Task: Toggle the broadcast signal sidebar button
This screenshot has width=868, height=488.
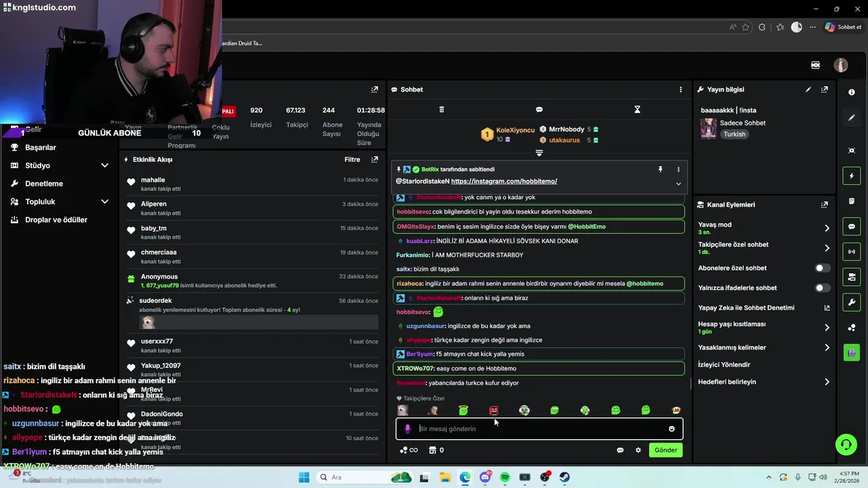Action: 852,251
